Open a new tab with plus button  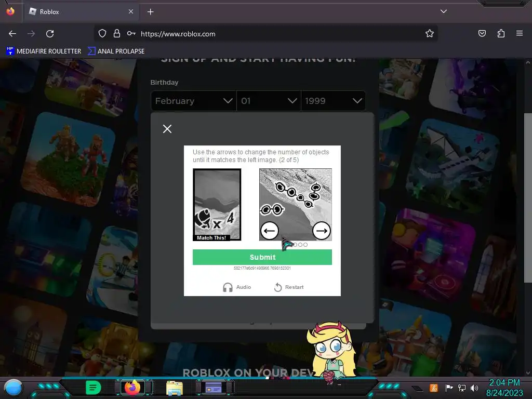tap(150, 12)
